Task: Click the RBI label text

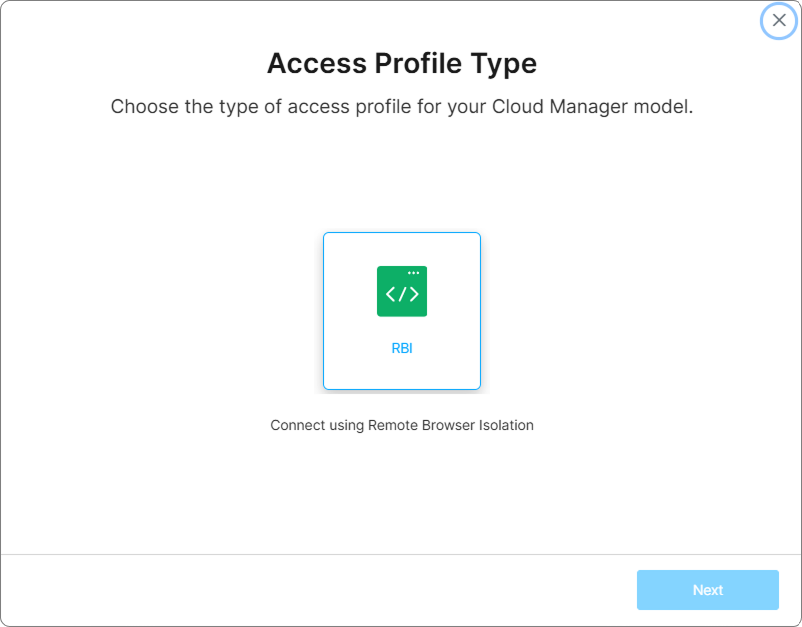Action: click(x=402, y=348)
